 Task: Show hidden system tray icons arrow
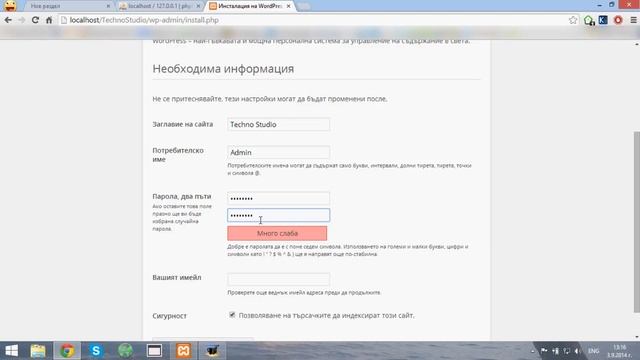point(533,351)
